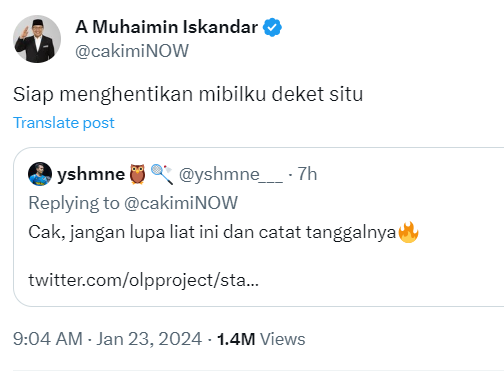
Task: Click the Translate post link
Action: coord(64,123)
